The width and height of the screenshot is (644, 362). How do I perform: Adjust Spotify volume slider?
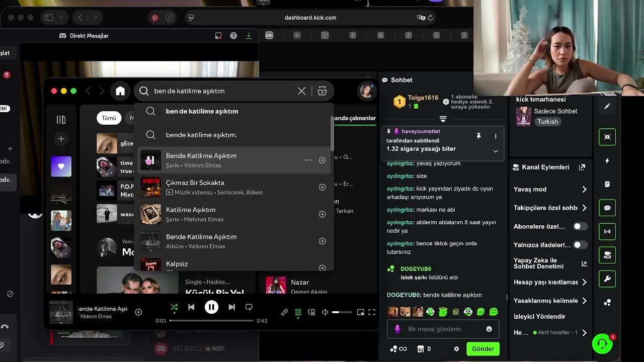tap(342, 312)
